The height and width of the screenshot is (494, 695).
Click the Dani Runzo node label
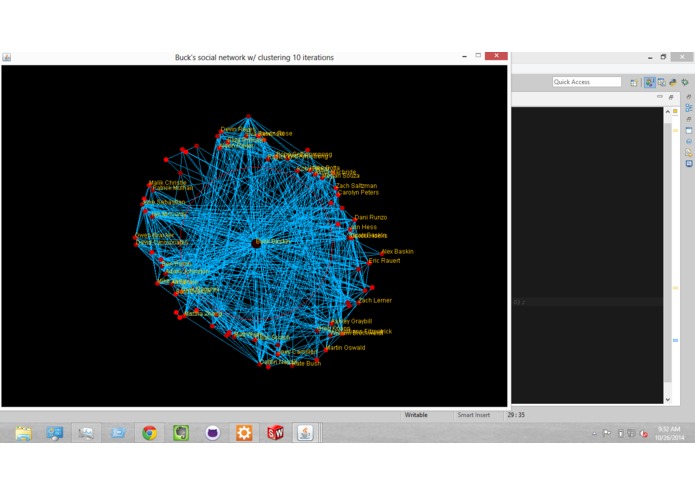[371, 218]
